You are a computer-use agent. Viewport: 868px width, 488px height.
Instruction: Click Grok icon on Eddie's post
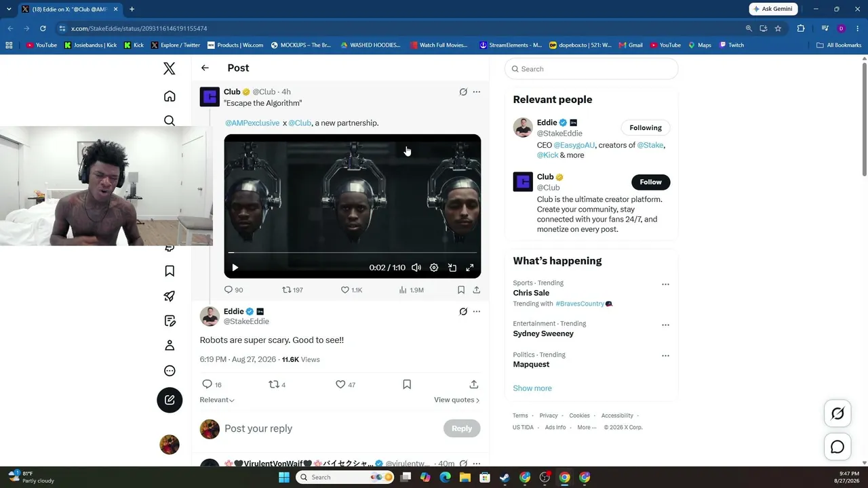pos(463,312)
